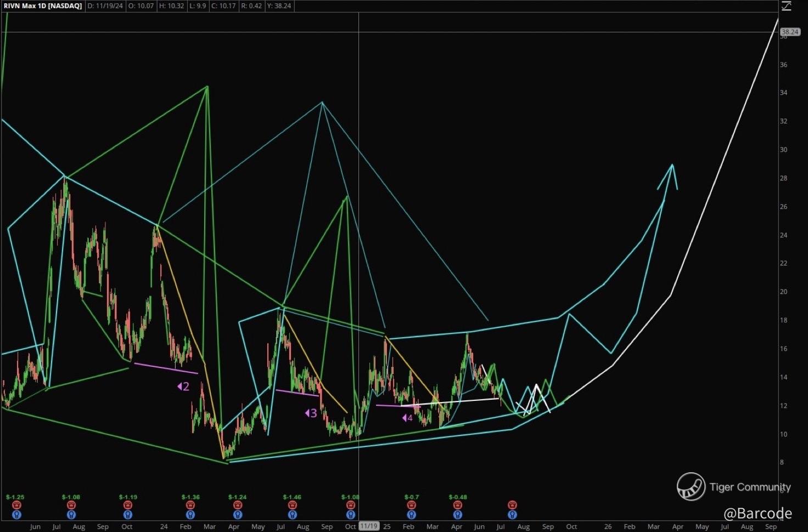Click the 'O: 10.07' open value

[x=141, y=6]
